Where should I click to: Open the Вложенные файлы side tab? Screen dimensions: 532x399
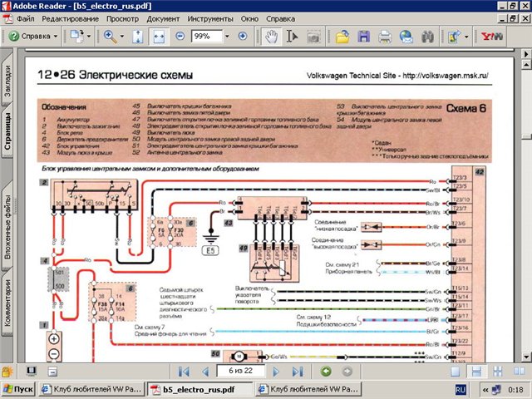[7, 226]
